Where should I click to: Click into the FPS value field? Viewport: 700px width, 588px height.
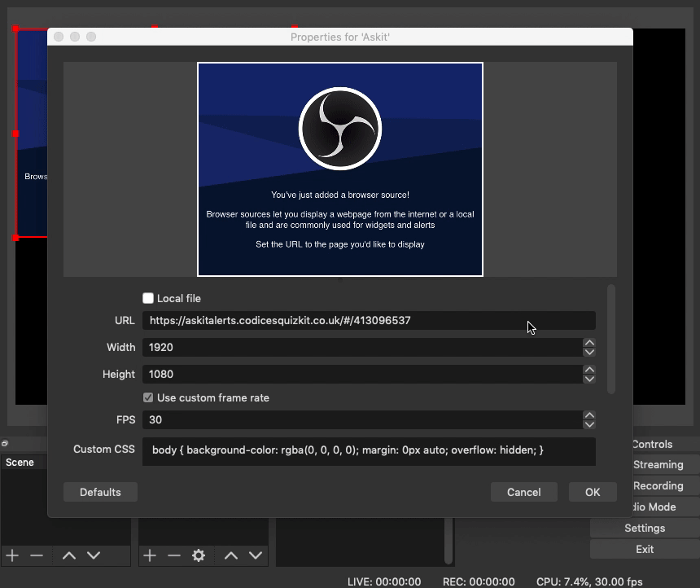[x=362, y=419]
